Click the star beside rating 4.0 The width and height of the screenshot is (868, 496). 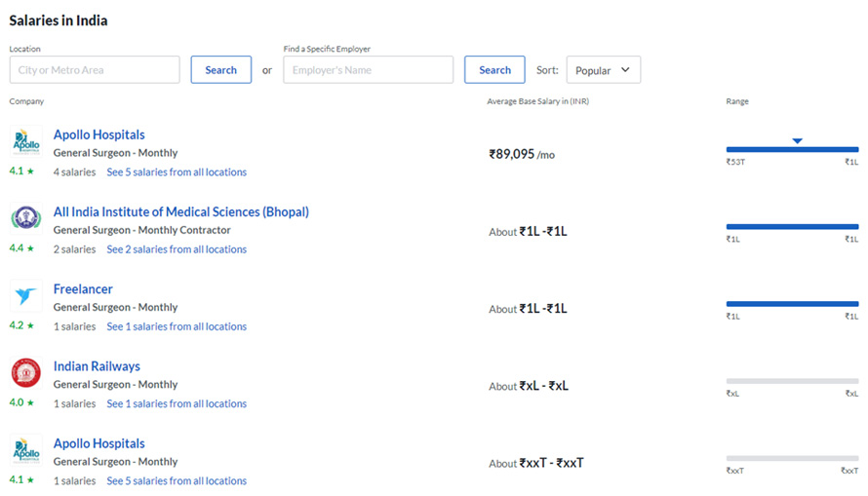(30, 402)
